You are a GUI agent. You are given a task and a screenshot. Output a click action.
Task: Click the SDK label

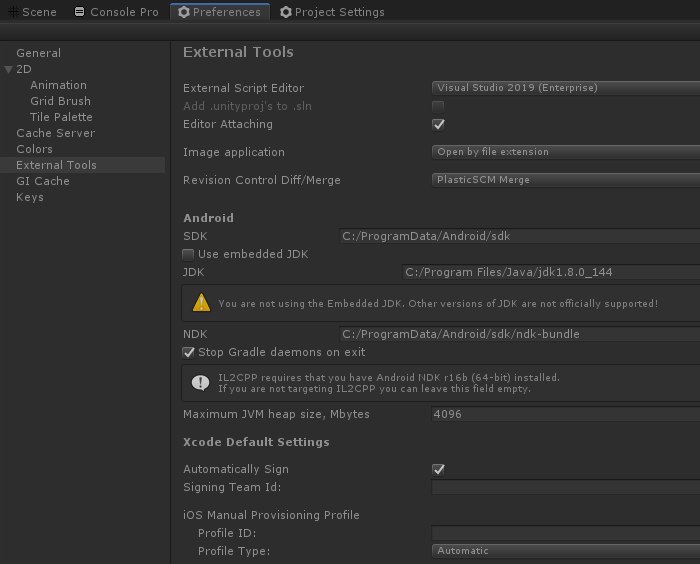pos(195,236)
